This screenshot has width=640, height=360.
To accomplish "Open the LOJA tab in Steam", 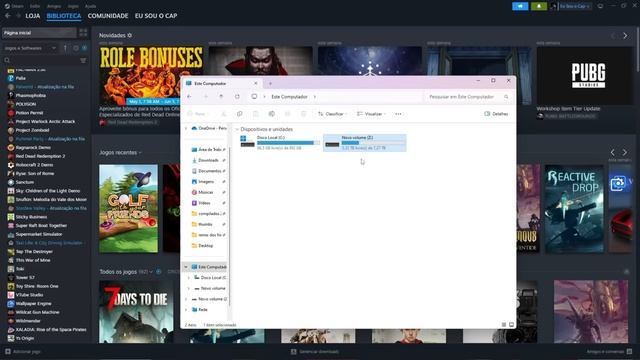I will click(33, 16).
